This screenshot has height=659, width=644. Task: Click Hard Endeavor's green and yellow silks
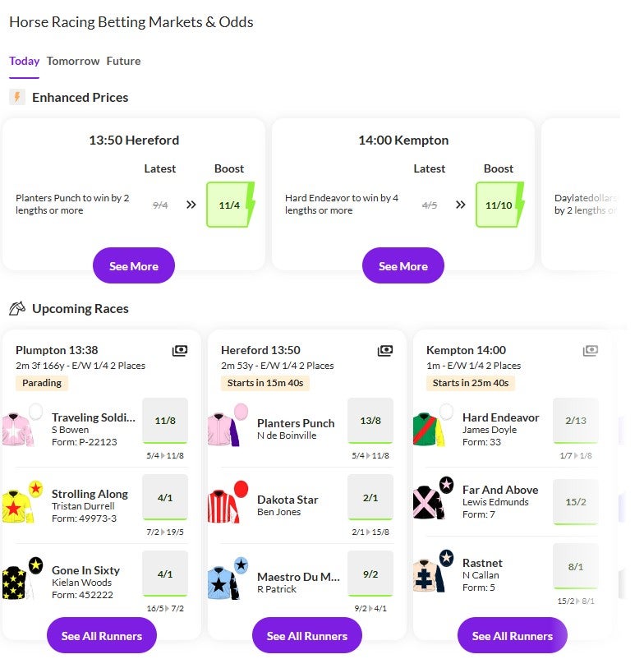[433, 425]
